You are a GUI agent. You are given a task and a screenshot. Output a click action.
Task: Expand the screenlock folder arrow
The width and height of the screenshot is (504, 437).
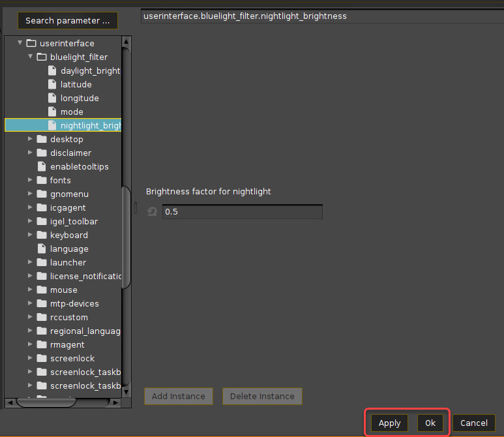[31, 359]
